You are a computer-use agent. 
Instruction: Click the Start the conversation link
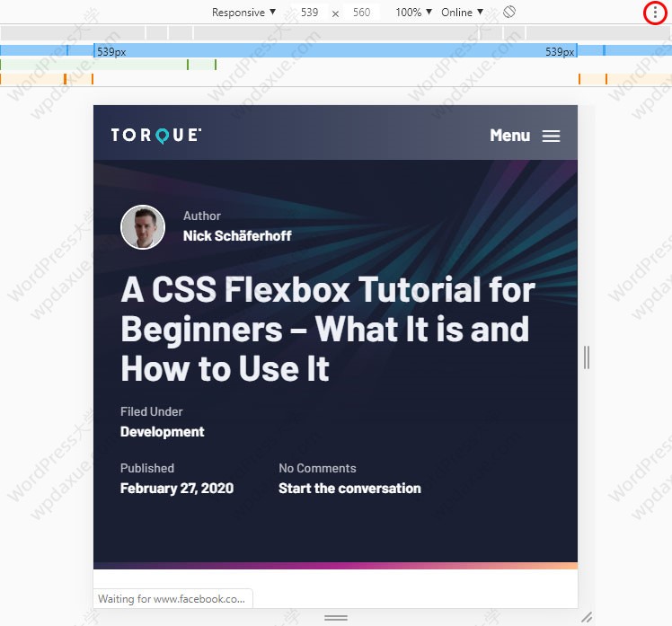click(349, 488)
